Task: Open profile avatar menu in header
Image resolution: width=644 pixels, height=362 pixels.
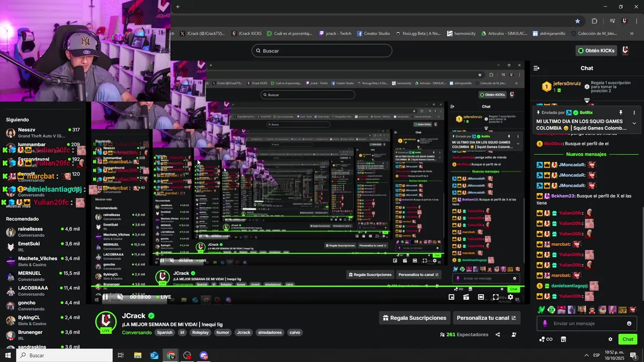Action: [625, 50]
